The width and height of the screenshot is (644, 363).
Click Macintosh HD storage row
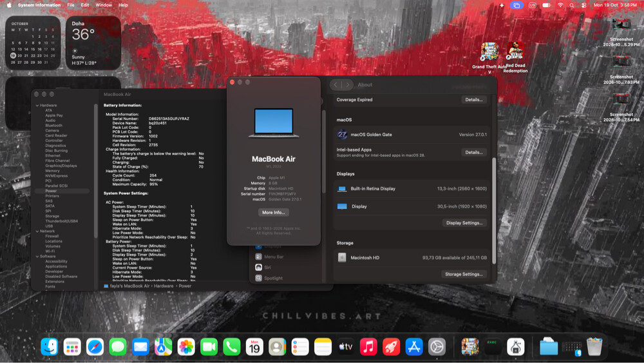tap(412, 258)
